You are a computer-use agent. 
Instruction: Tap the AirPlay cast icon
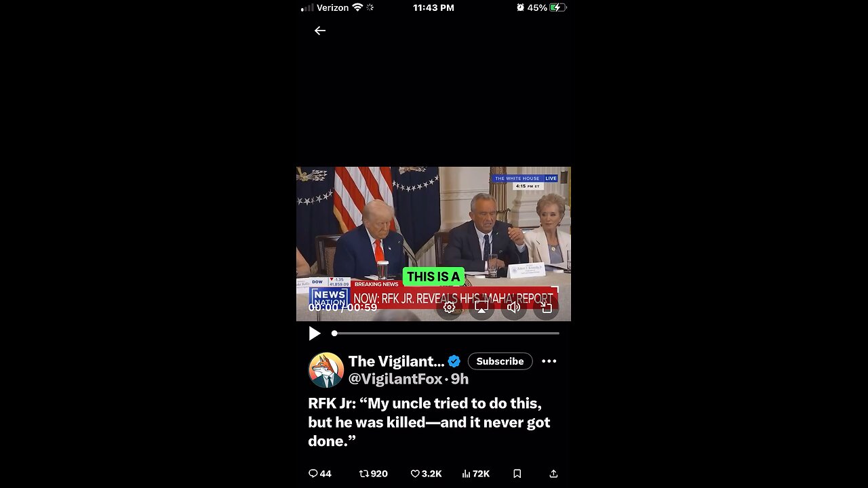point(481,307)
